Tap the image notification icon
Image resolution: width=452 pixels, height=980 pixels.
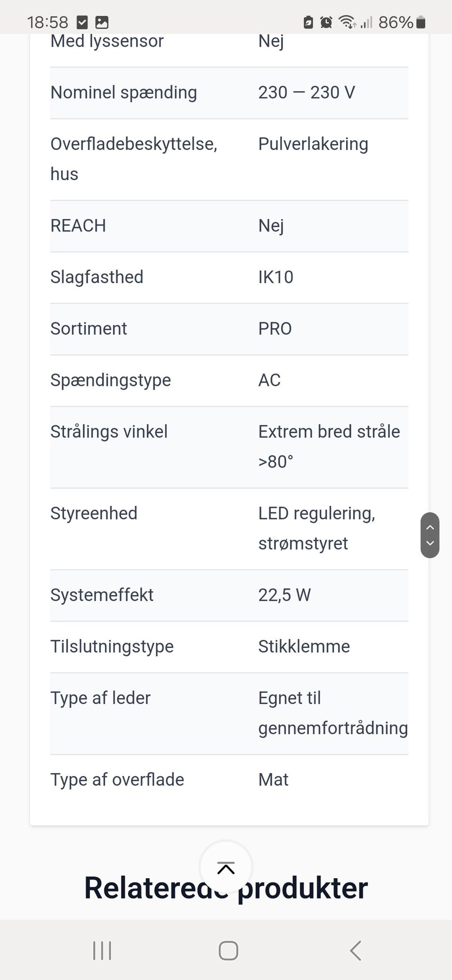(x=102, y=22)
